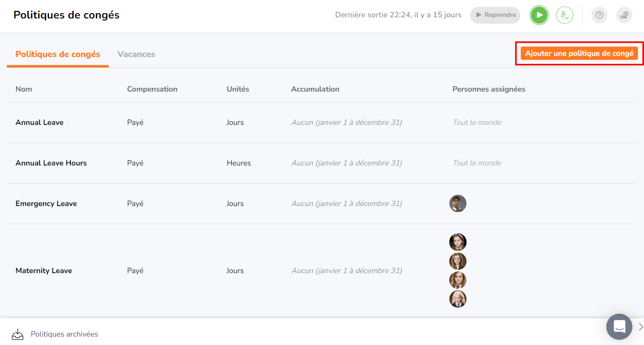Click the green clock-in play button
The height and width of the screenshot is (345, 644).
coord(539,15)
